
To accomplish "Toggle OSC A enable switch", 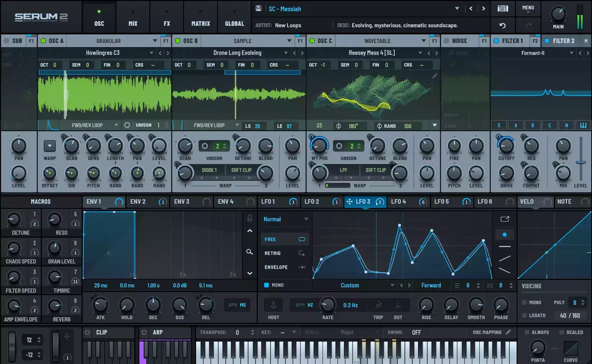I will coord(43,41).
